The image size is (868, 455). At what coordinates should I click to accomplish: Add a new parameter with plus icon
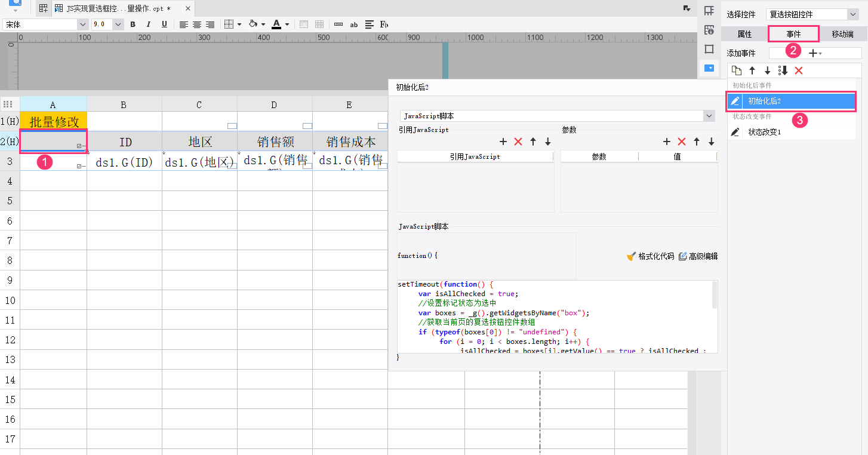(x=667, y=142)
